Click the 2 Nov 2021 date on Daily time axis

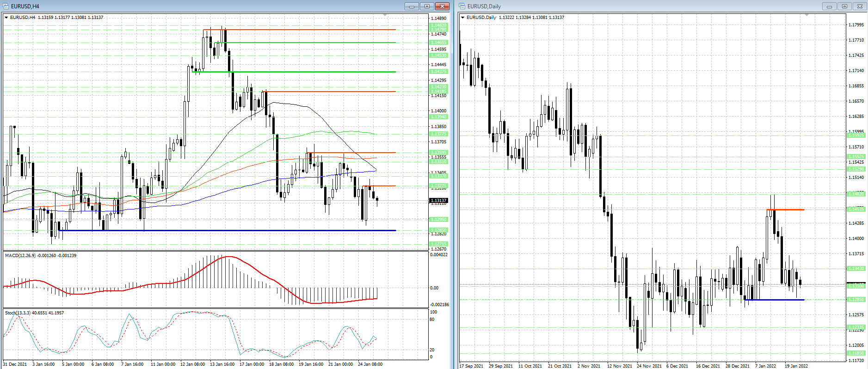point(589,366)
